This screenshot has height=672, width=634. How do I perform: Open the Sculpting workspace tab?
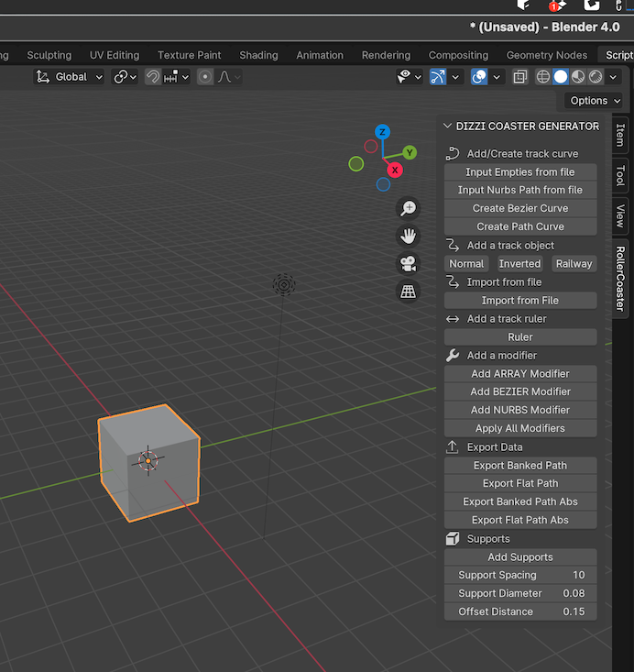(x=49, y=55)
